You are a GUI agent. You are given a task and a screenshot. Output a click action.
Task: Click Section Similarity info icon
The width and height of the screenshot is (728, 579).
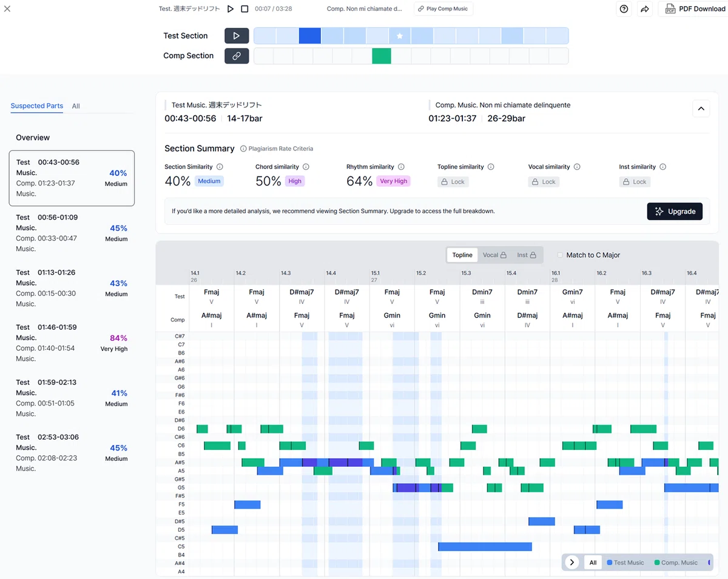click(x=220, y=167)
